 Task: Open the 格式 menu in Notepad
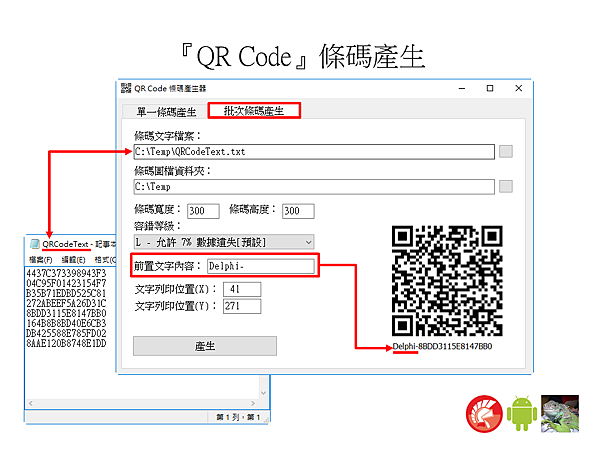click(105, 260)
